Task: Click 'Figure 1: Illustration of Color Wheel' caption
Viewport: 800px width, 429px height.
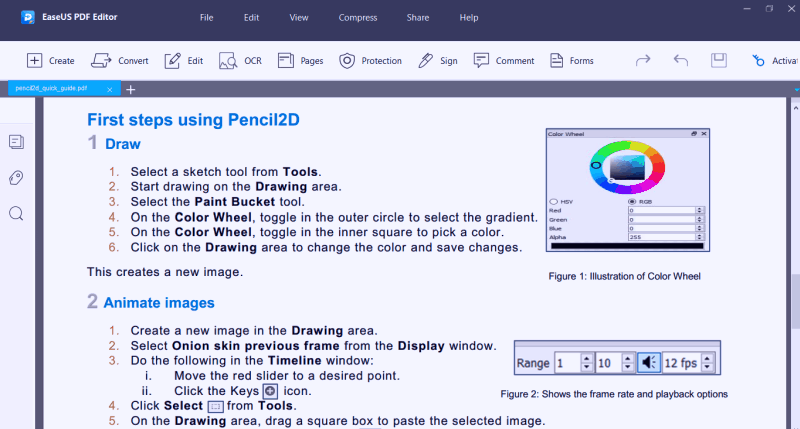Action: click(624, 276)
